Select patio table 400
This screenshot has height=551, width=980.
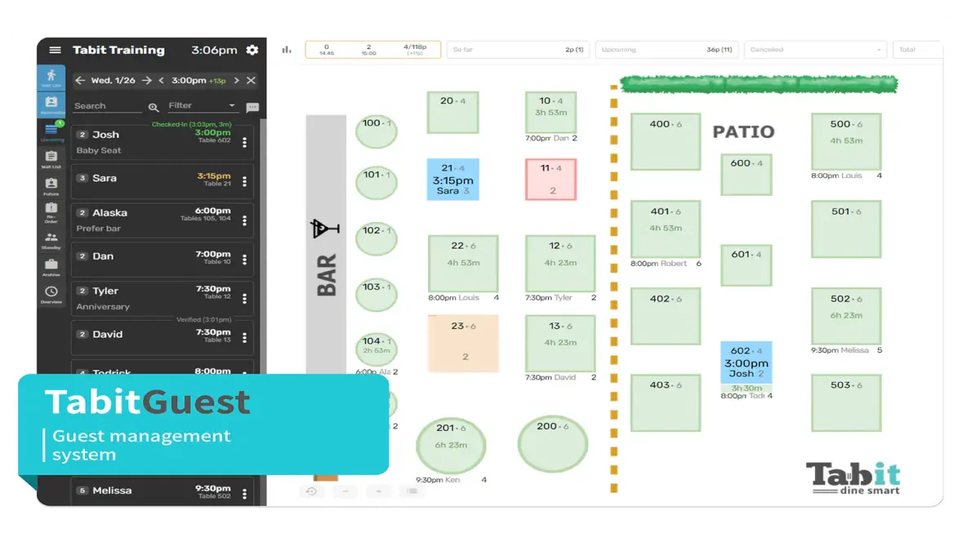tap(666, 141)
